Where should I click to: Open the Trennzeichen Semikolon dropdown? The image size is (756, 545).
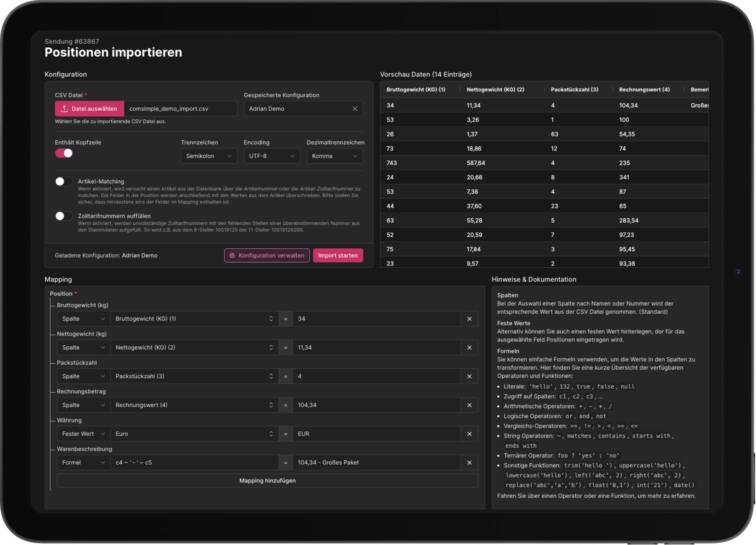coord(209,156)
